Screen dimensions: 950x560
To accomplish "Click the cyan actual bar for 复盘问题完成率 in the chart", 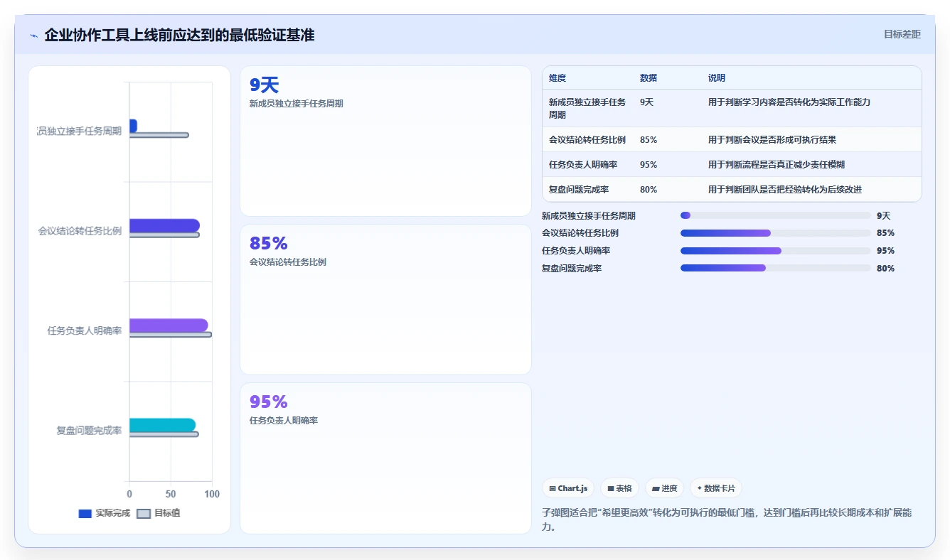I will pyautogui.click(x=162, y=425).
